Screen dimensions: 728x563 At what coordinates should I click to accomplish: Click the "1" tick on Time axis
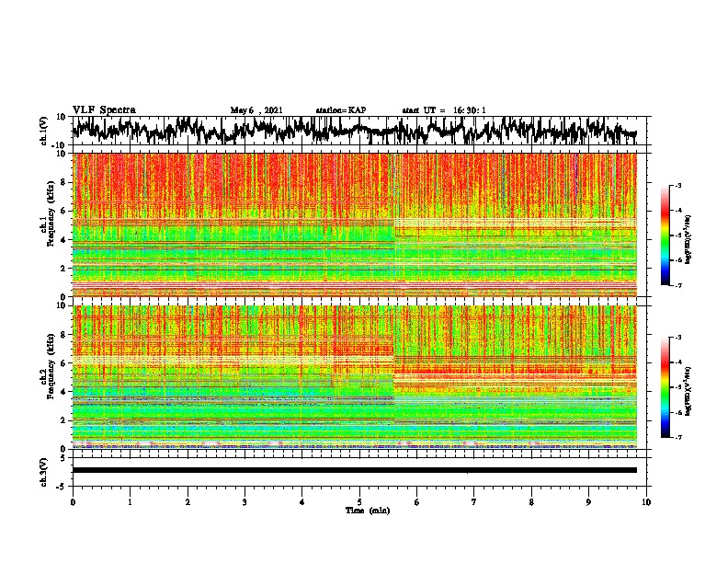point(130,502)
